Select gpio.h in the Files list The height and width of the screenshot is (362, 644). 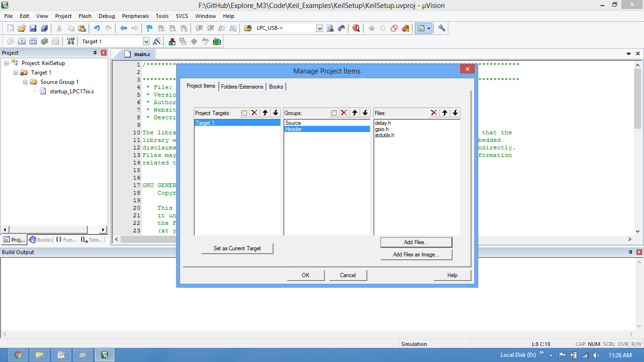(x=382, y=129)
